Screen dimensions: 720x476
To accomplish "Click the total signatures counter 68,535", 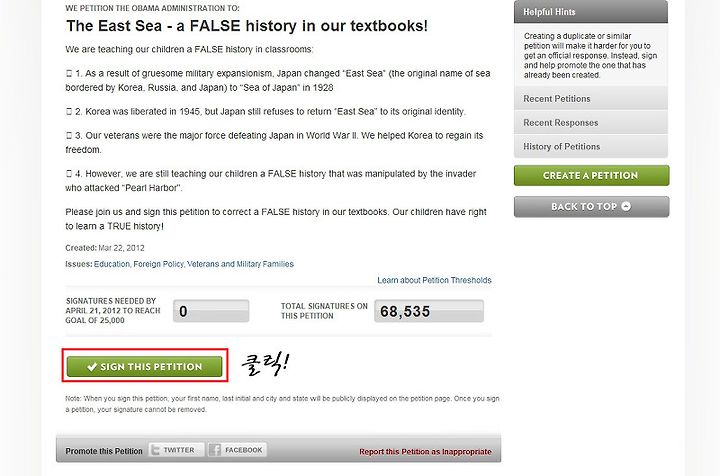I will pyautogui.click(x=429, y=311).
